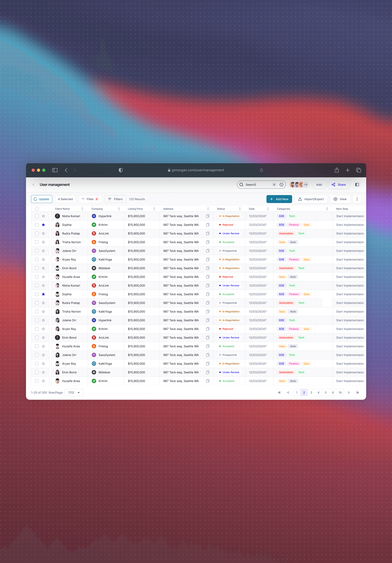392x563 pixels.
Task: Click the three-dot more options icon
Action: [x=357, y=199]
